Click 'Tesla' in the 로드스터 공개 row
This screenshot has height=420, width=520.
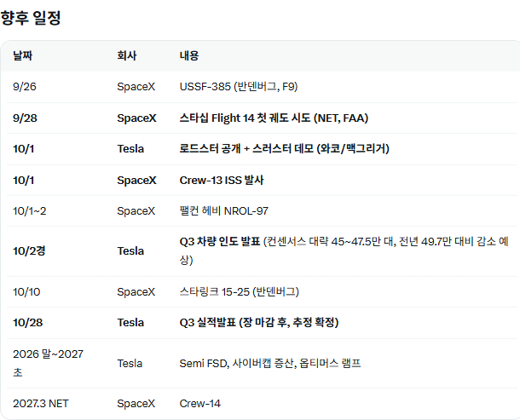point(130,149)
